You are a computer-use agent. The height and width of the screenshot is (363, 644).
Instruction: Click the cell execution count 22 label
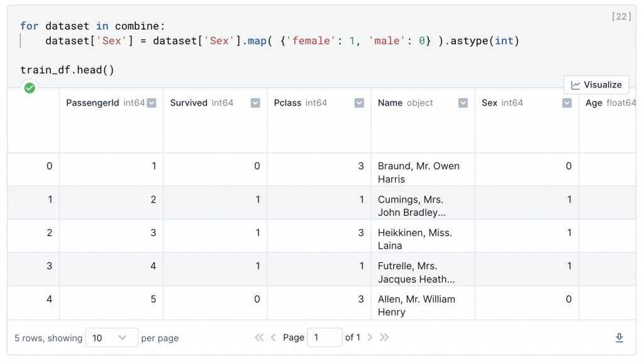click(621, 17)
